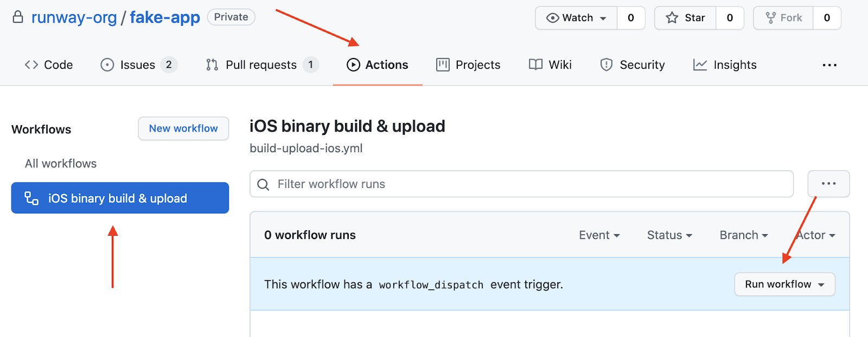Viewport: 868px width, 337px height.
Task: Click the New workflow button
Action: (183, 128)
